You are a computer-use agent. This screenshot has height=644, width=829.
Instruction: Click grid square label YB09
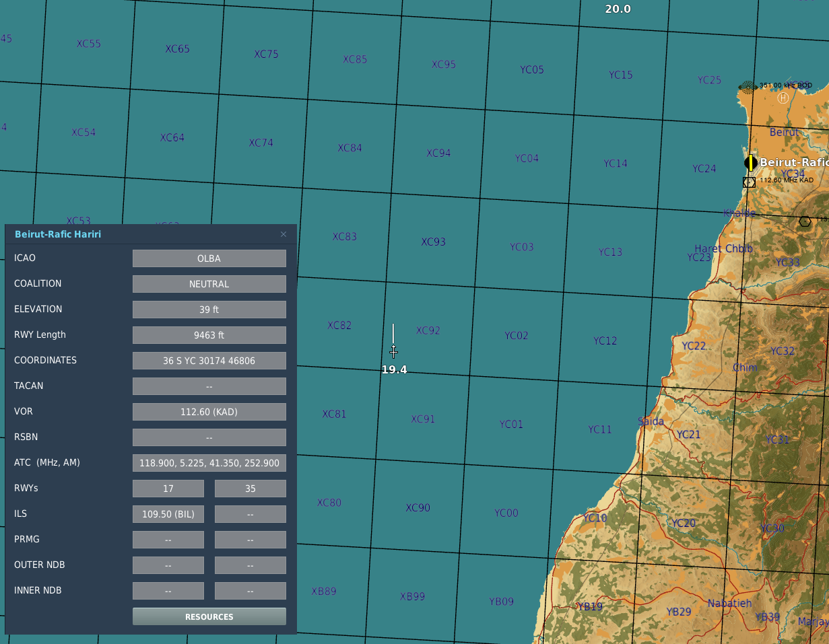point(501,602)
